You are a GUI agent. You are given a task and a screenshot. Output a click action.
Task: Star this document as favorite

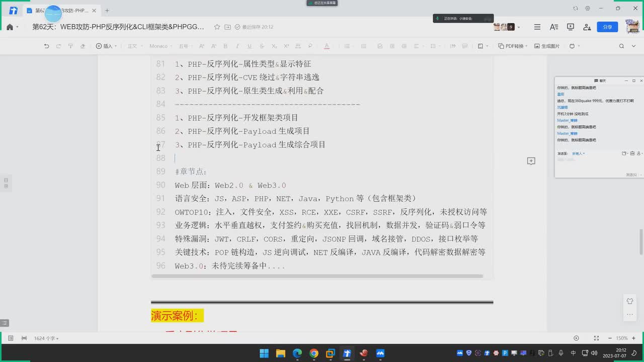click(x=217, y=27)
